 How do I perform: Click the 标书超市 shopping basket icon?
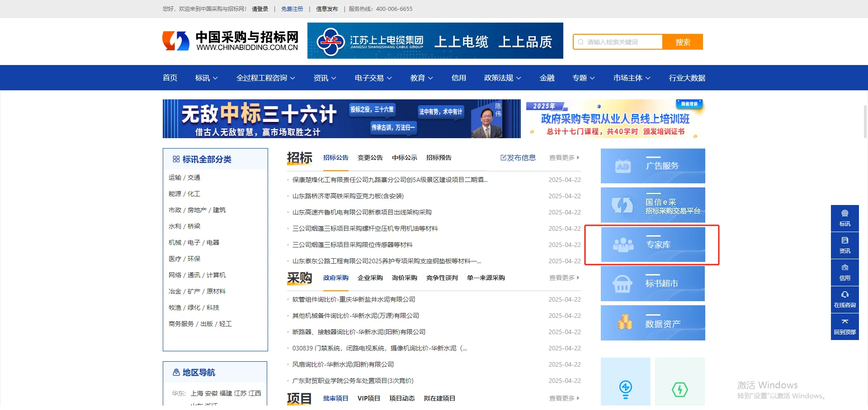(x=623, y=284)
